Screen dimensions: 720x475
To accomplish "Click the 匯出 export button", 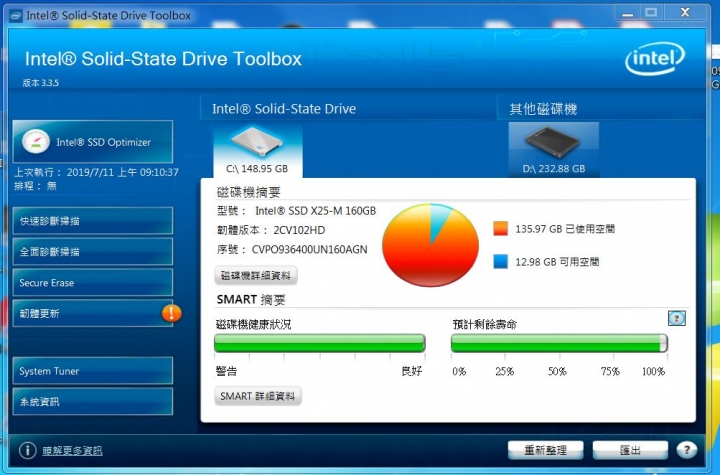I will click(x=630, y=450).
